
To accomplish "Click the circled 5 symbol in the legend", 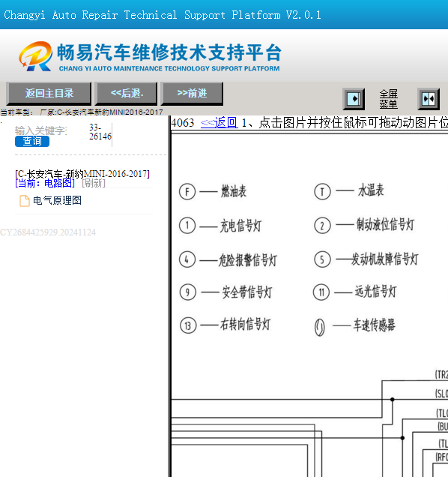I will pyautogui.click(x=322, y=259).
